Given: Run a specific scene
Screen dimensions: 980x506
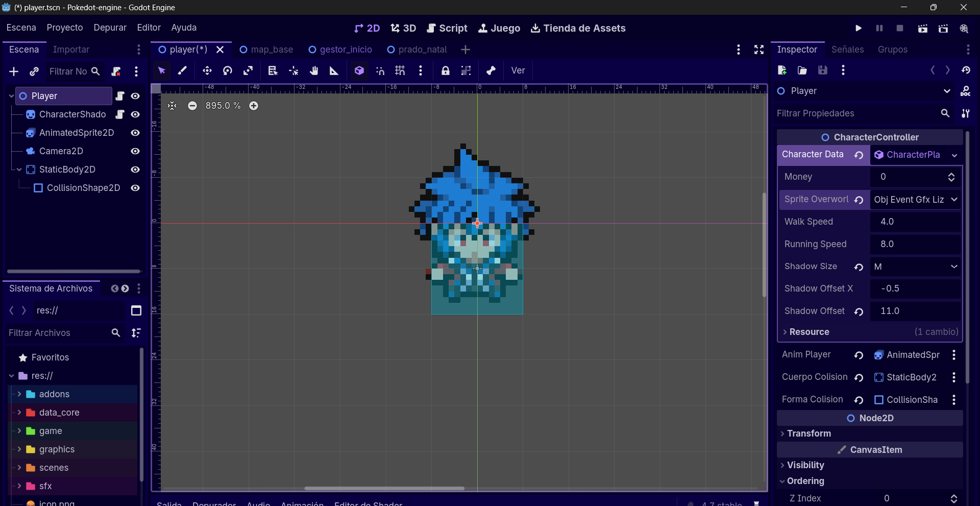Looking at the screenshot, I should (x=943, y=28).
